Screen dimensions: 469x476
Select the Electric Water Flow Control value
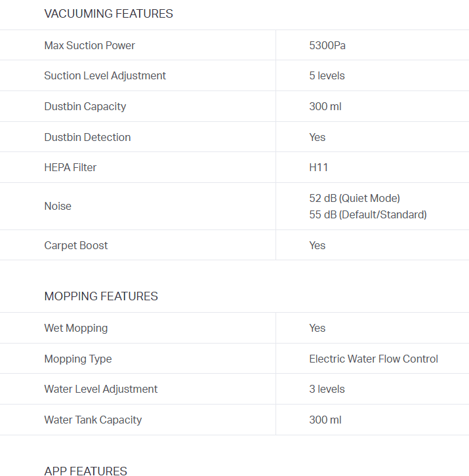point(373,359)
